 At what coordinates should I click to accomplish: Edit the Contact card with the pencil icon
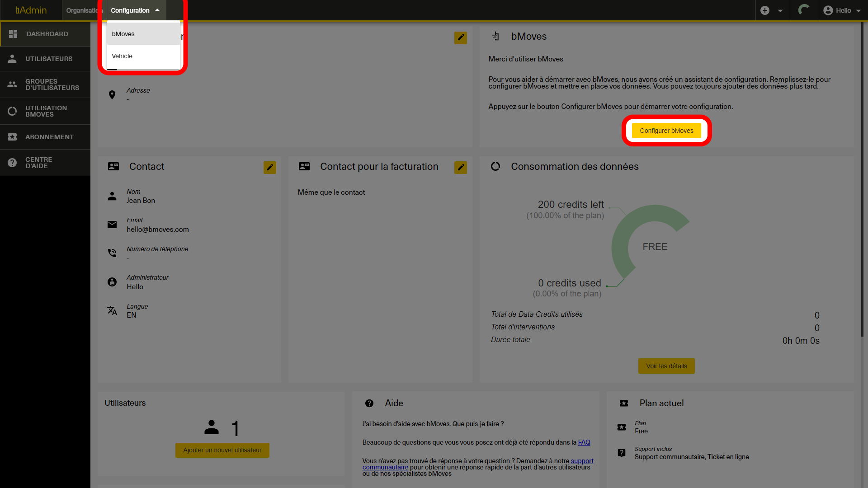point(270,167)
